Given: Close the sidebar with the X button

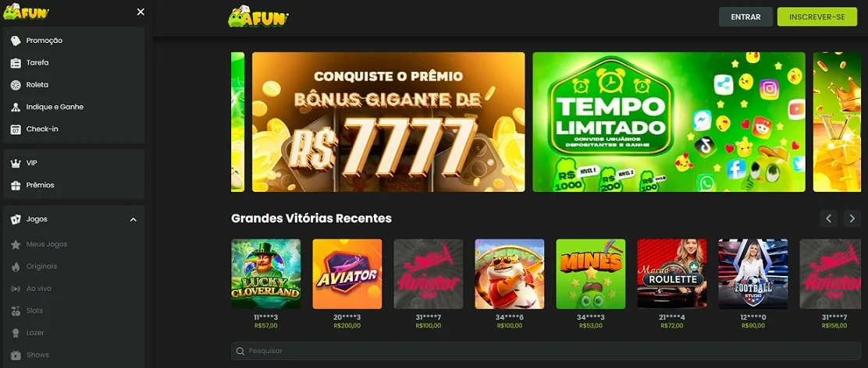Looking at the screenshot, I should click(x=141, y=12).
